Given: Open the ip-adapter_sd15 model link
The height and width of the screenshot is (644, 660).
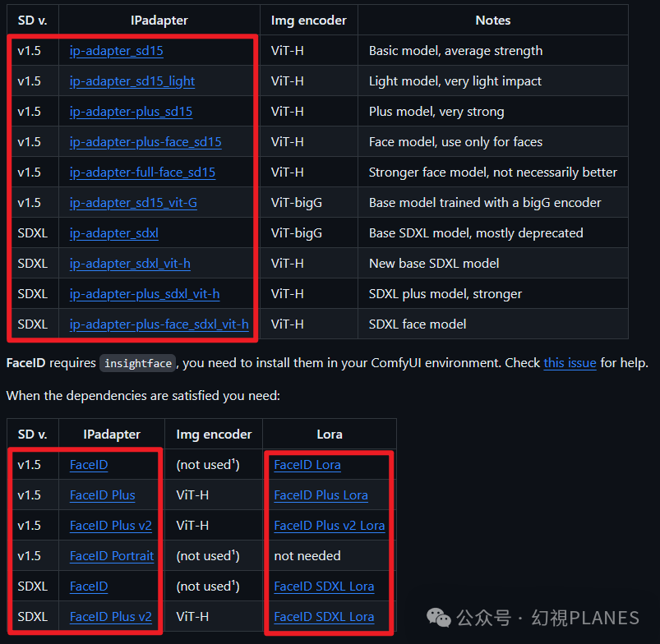Looking at the screenshot, I should pyautogui.click(x=116, y=51).
